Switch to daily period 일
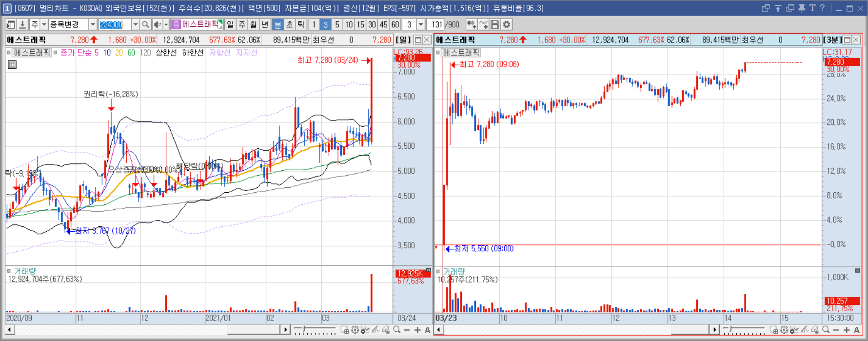Viewport: 868px width, 341px height. pyautogui.click(x=230, y=24)
